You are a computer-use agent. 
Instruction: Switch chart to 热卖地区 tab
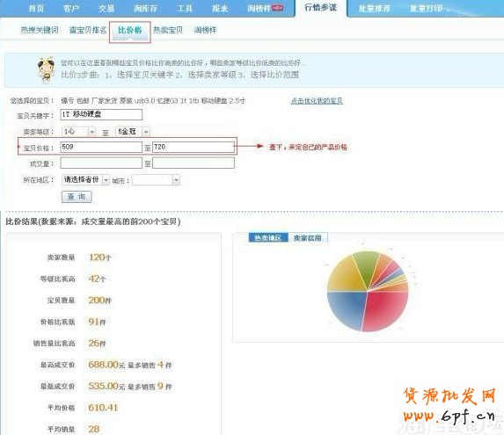point(268,237)
